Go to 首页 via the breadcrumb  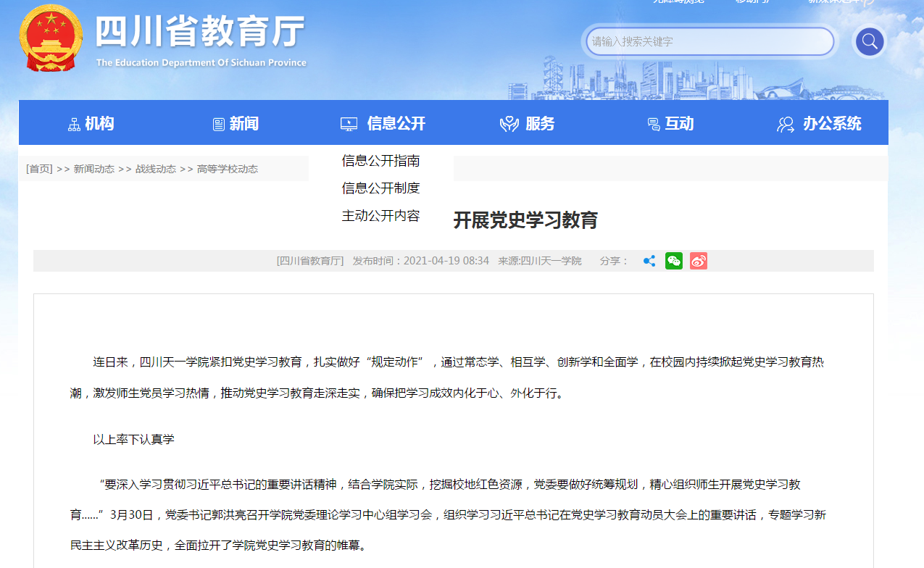(39, 169)
